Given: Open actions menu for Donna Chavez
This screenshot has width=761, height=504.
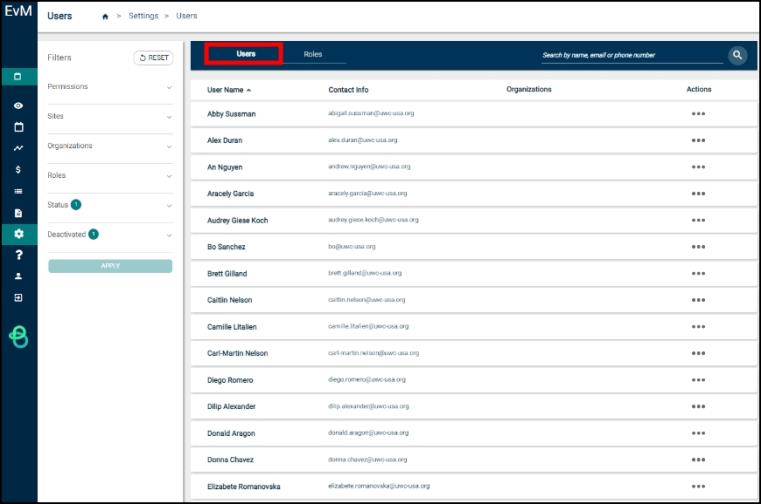Looking at the screenshot, I should (x=698, y=459).
